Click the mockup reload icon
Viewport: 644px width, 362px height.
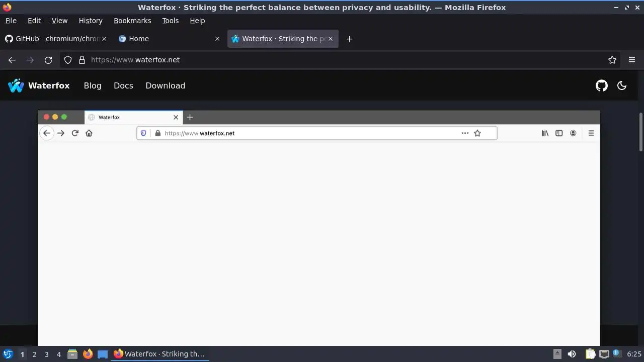click(x=75, y=133)
